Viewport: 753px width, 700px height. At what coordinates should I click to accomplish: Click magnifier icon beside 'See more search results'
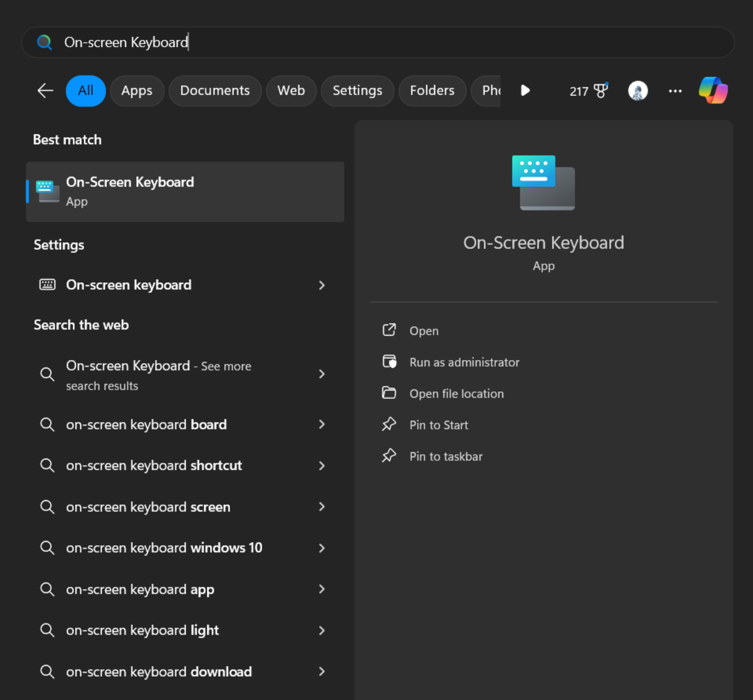click(47, 374)
